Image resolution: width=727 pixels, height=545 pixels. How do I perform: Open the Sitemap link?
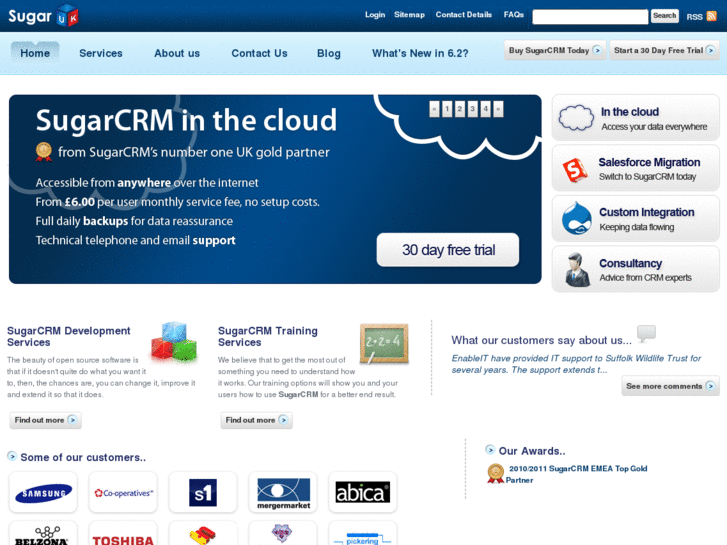[x=409, y=15]
